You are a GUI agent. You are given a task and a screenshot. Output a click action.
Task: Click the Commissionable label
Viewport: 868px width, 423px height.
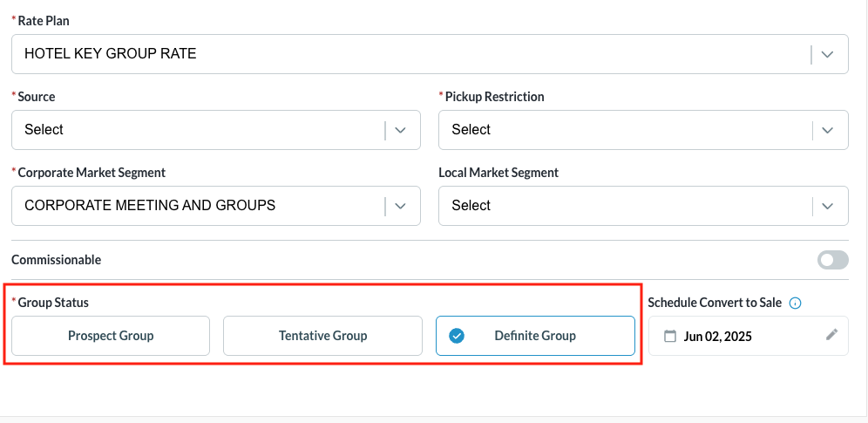tap(57, 260)
